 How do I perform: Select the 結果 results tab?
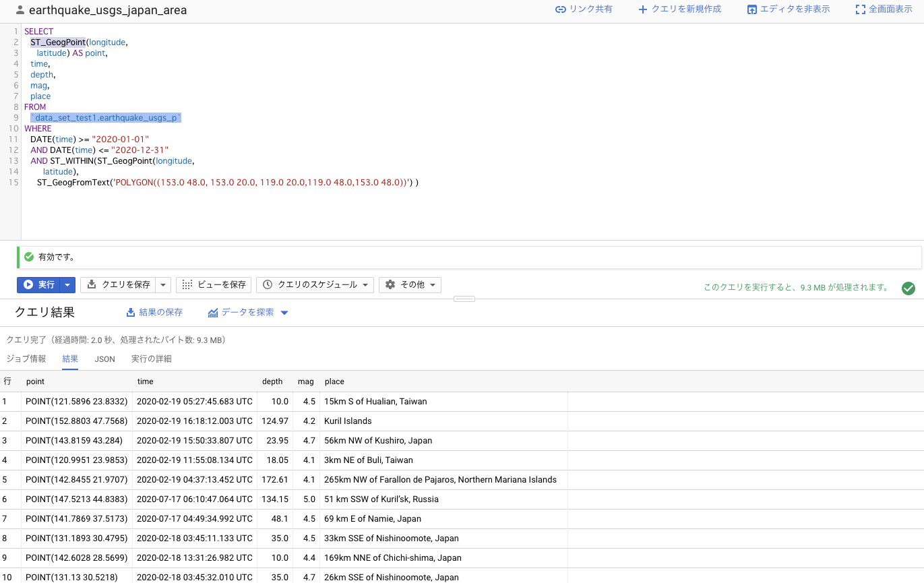click(x=69, y=359)
